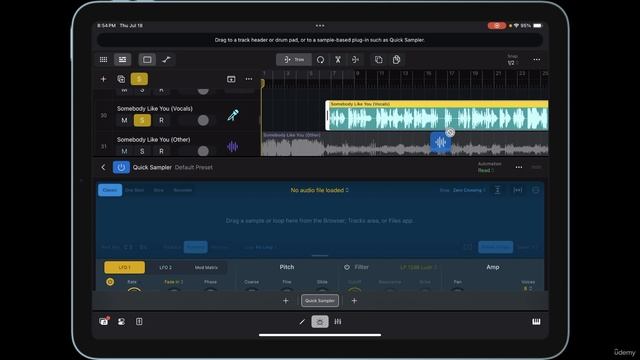Screen dimensions: 640x360
Task: Click the vertical zoom waveform icon
Action: tap(498, 190)
